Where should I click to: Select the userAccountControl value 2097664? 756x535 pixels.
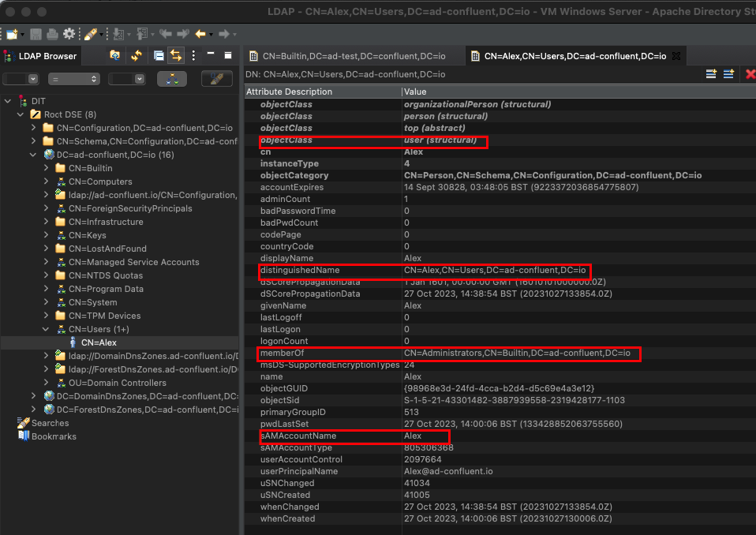click(x=423, y=460)
